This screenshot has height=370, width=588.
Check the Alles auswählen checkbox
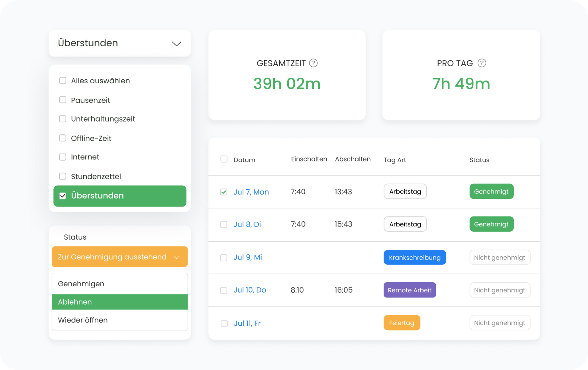click(63, 81)
